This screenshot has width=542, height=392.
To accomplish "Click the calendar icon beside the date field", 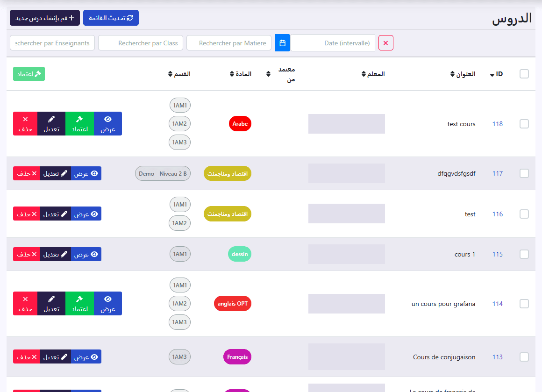I will pyautogui.click(x=282, y=43).
